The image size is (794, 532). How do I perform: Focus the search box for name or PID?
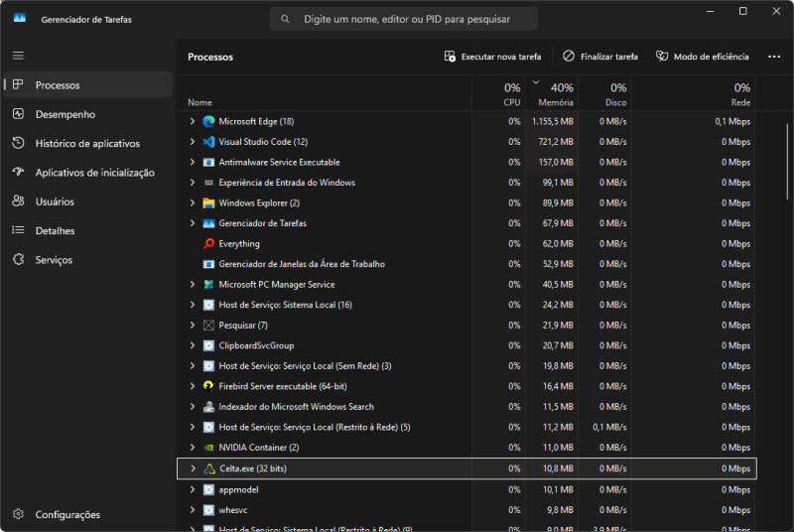(404, 19)
